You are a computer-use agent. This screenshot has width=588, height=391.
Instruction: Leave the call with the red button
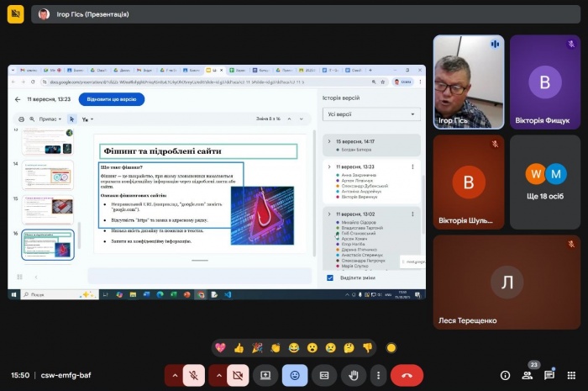407,375
